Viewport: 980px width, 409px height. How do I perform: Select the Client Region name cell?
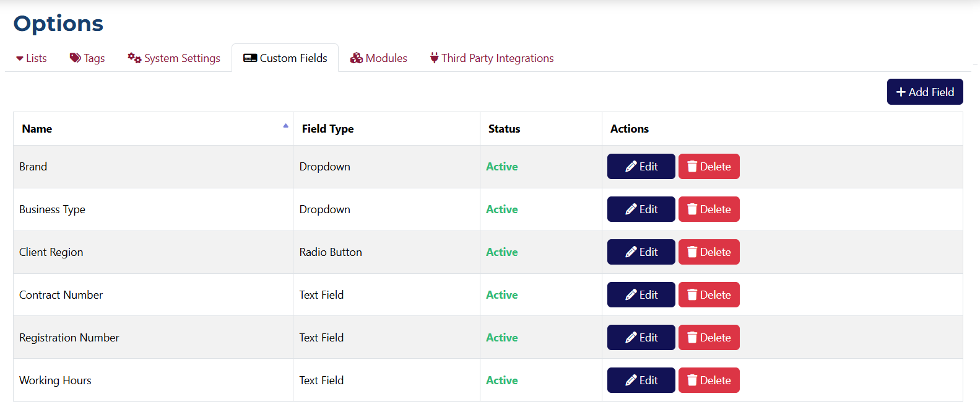pyautogui.click(x=154, y=252)
